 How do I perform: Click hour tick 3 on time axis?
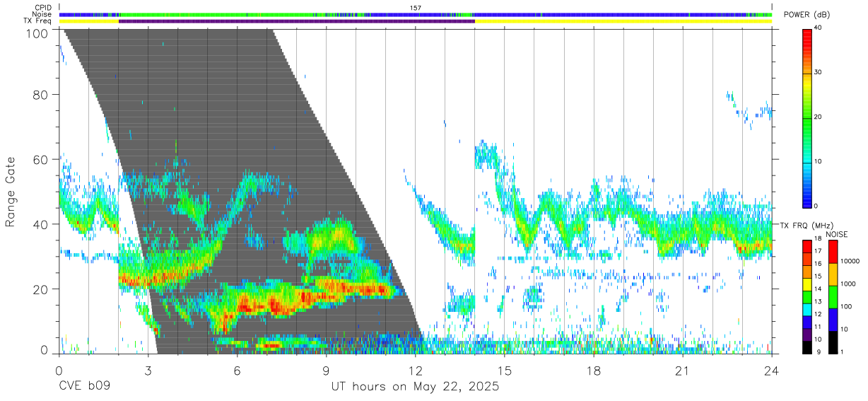click(148, 371)
